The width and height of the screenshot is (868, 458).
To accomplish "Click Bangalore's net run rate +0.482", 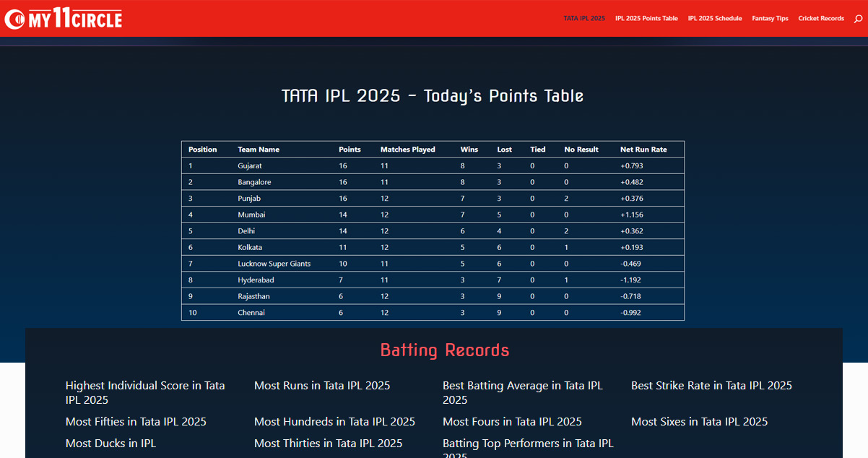I will click(632, 182).
